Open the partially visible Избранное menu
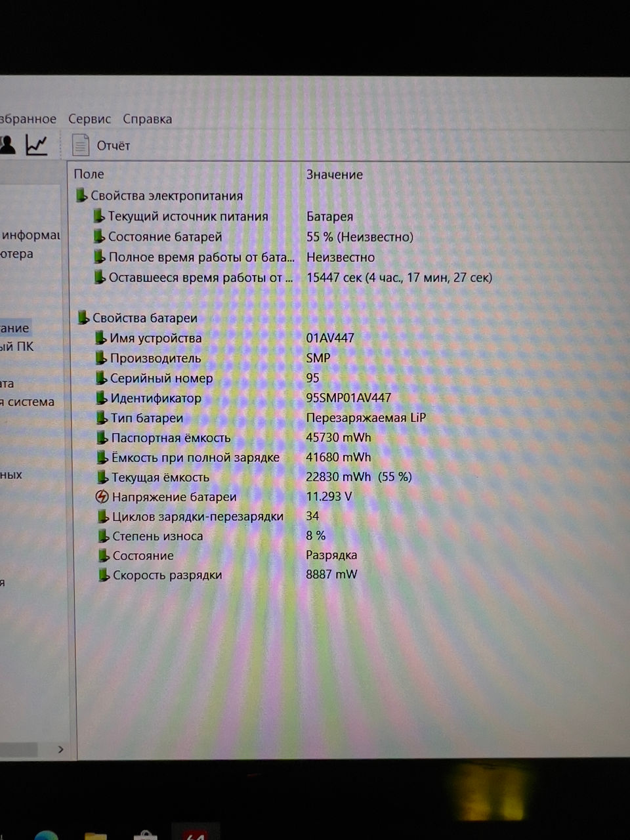Image resolution: width=630 pixels, height=840 pixels. click(28, 119)
